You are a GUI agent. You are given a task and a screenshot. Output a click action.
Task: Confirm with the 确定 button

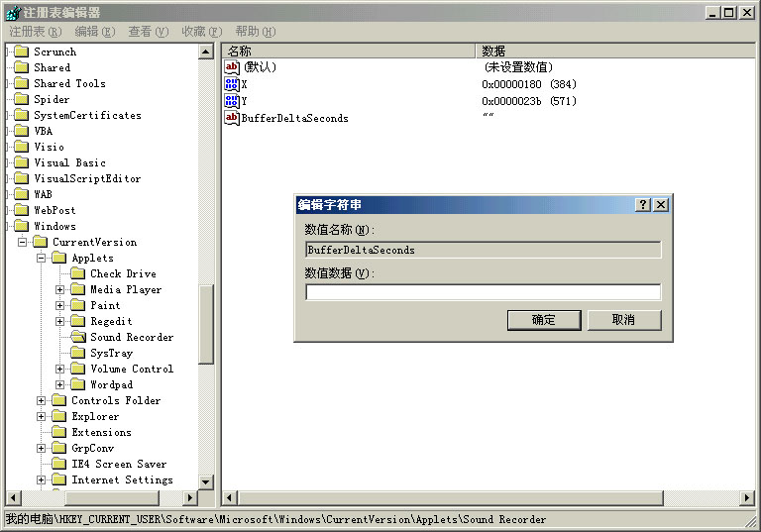(x=544, y=320)
